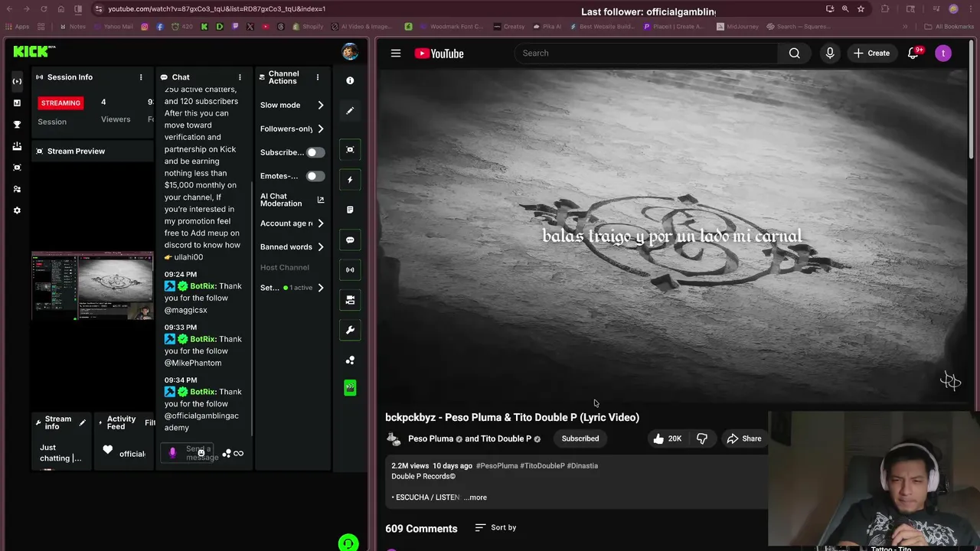
Task: Reload the page with browser refresh
Action: pyautogui.click(x=44, y=9)
